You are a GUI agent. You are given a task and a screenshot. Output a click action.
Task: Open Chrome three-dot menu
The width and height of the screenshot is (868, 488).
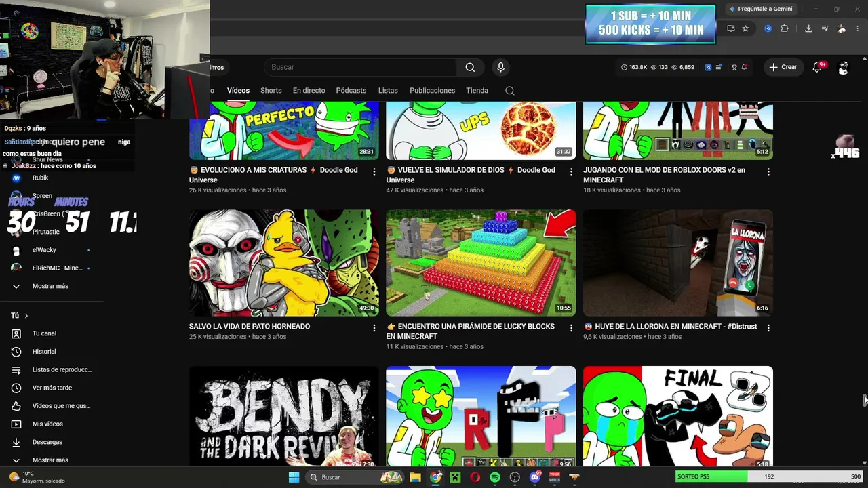click(x=859, y=28)
